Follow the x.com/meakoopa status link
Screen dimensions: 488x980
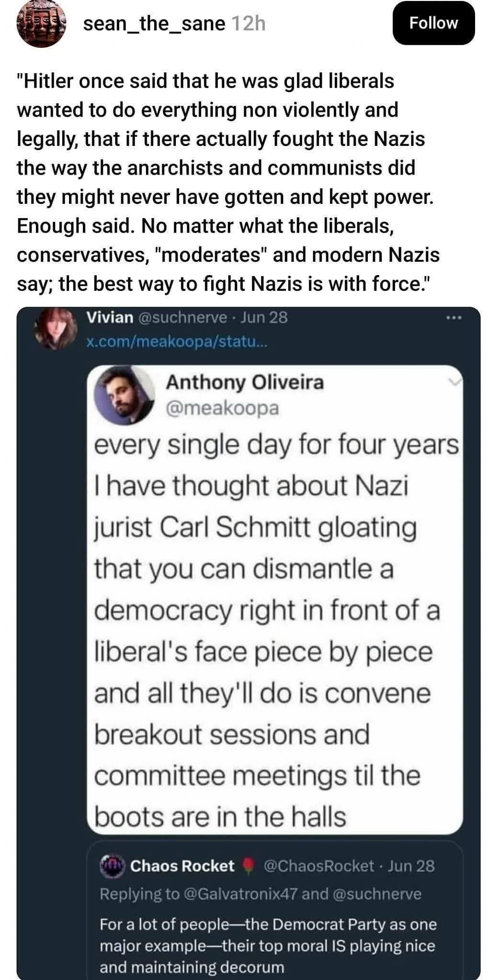pos(174,342)
